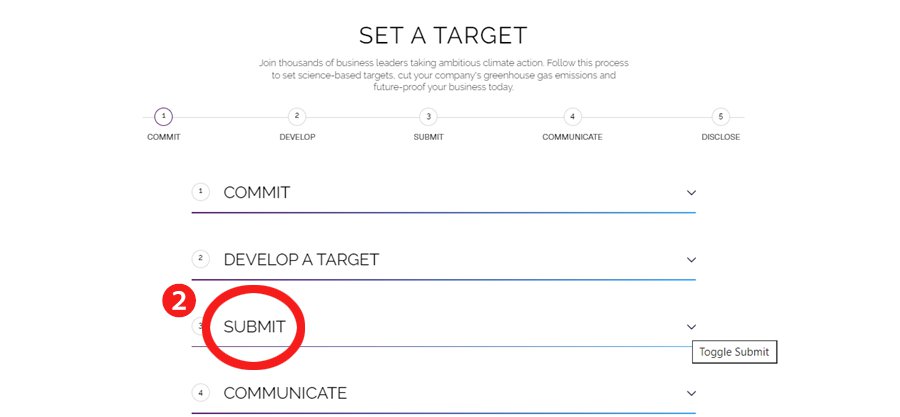Click step 2 circle in progress bar
Image resolution: width=900 pixels, height=417 pixels.
[x=297, y=117]
